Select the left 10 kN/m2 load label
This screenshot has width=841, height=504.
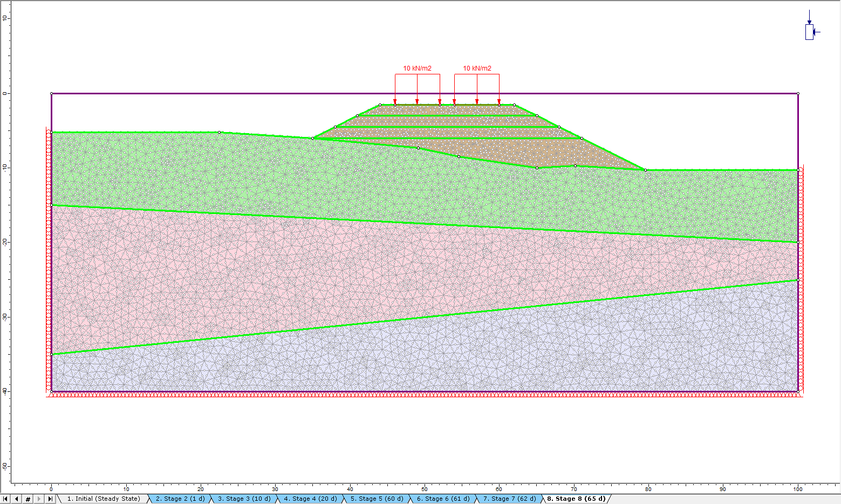tap(417, 68)
